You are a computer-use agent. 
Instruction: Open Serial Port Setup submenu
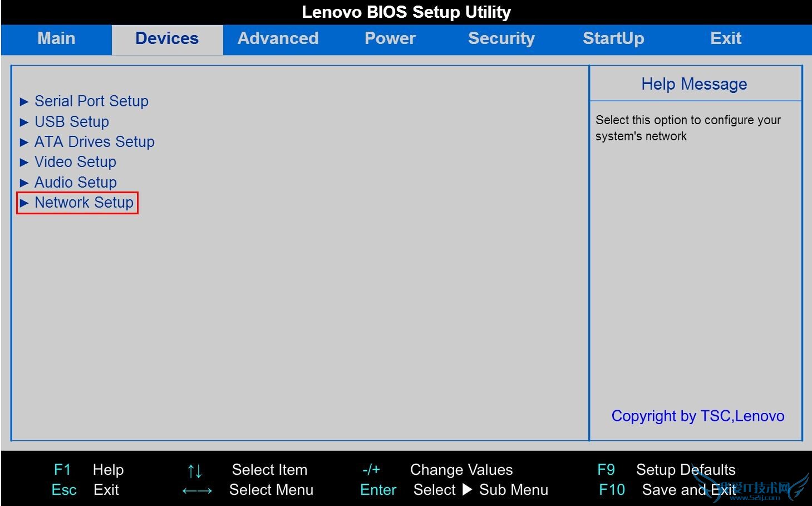91,101
